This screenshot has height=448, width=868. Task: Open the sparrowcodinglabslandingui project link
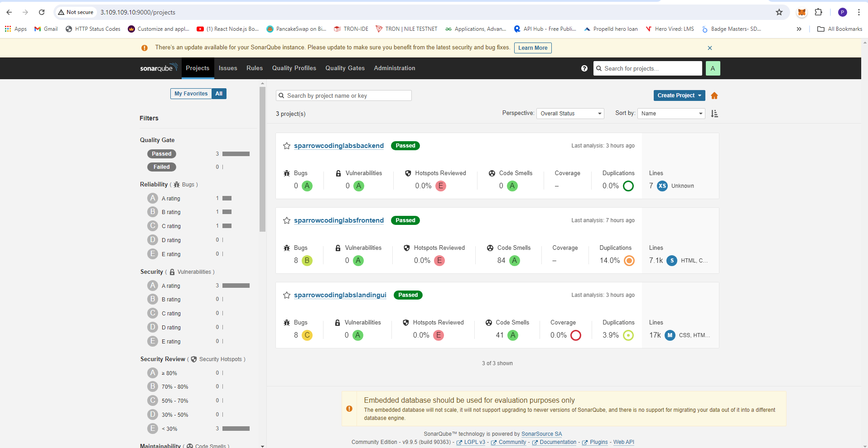340,295
